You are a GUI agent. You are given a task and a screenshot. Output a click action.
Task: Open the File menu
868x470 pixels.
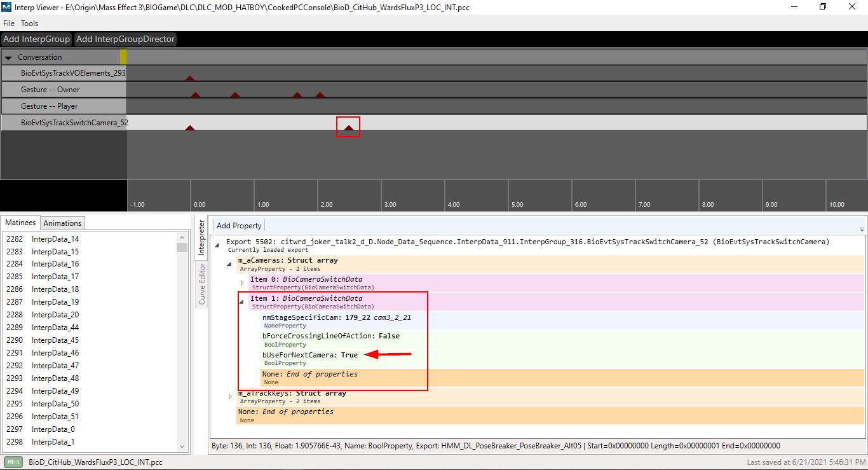9,23
